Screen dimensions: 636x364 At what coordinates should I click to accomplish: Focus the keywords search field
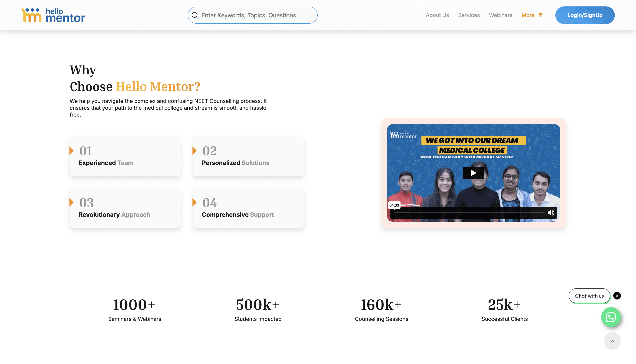pyautogui.click(x=253, y=15)
